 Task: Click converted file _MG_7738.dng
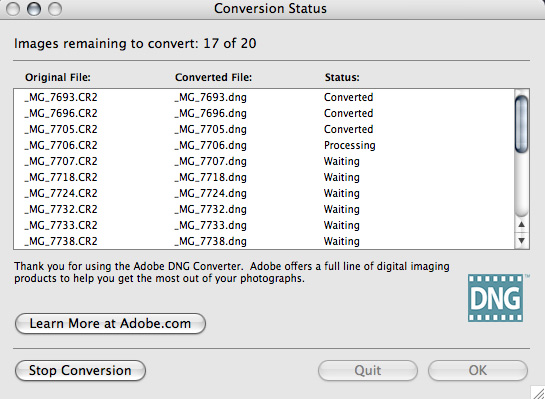[x=211, y=241]
